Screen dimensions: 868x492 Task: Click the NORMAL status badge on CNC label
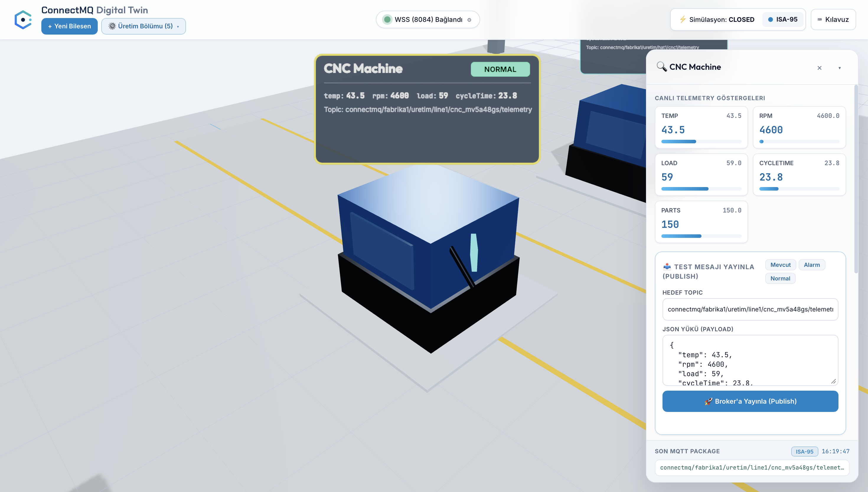click(500, 69)
